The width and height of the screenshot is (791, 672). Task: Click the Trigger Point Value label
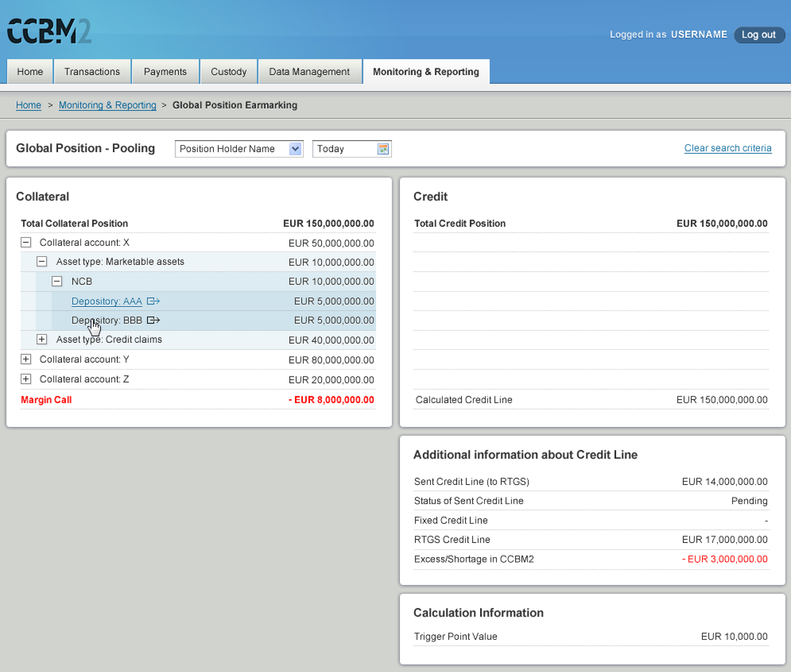456,636
